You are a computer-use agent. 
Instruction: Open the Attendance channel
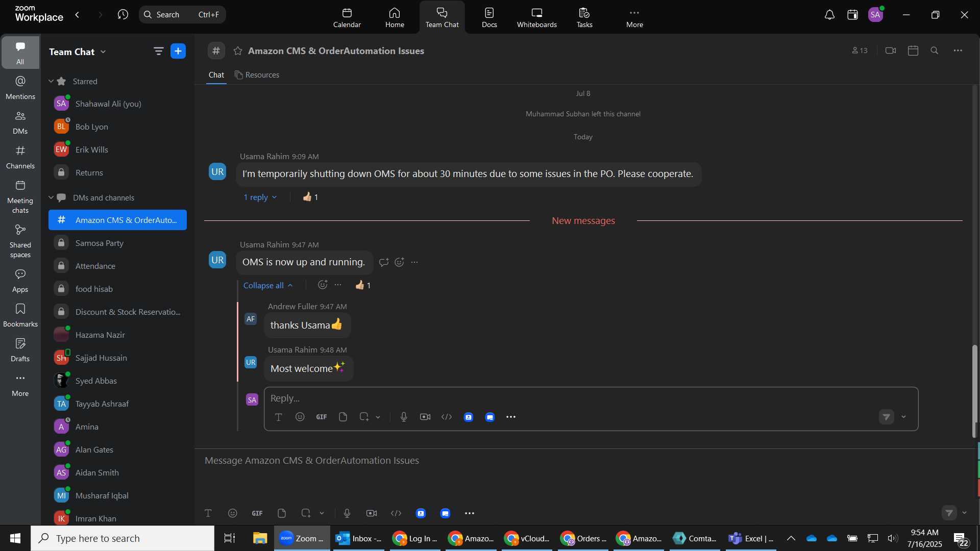pyautogui.click(x=117, y=266)
